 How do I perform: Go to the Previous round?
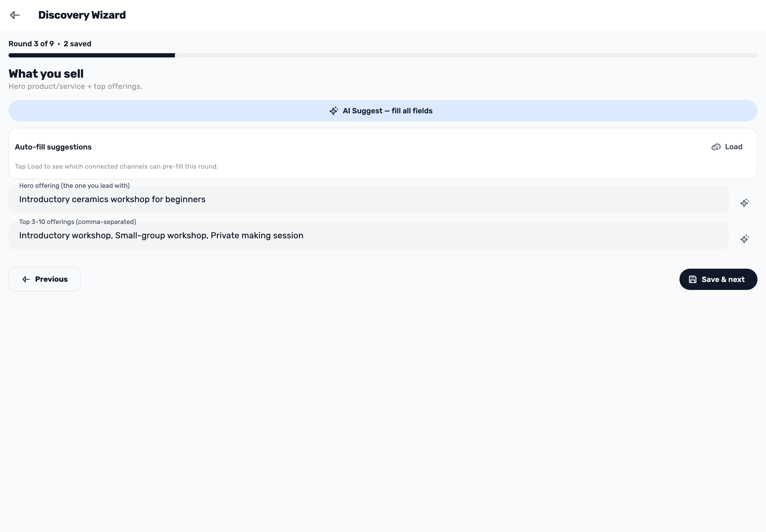44,279
